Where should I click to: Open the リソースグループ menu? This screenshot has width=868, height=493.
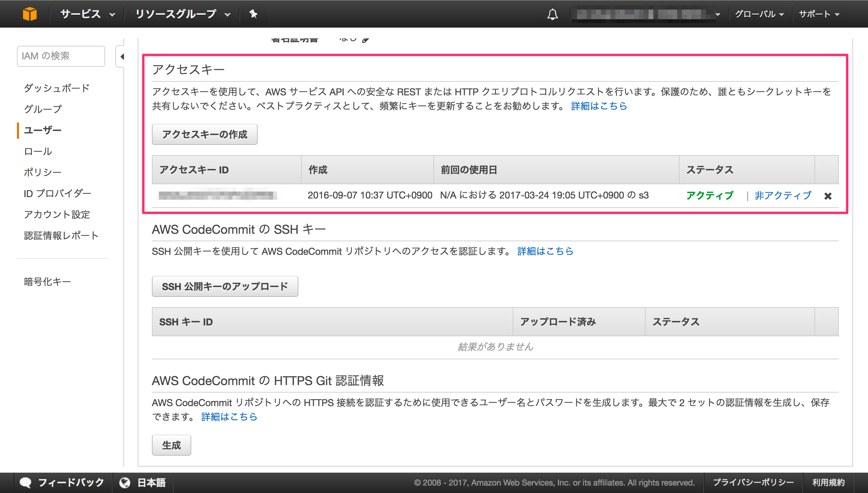click(183, 14)
